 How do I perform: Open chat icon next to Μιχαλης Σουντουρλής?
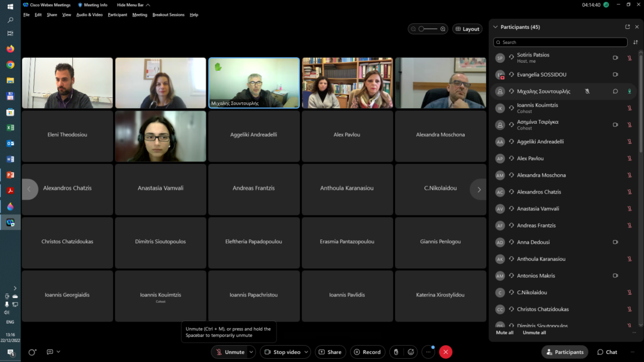coord(615,91)
